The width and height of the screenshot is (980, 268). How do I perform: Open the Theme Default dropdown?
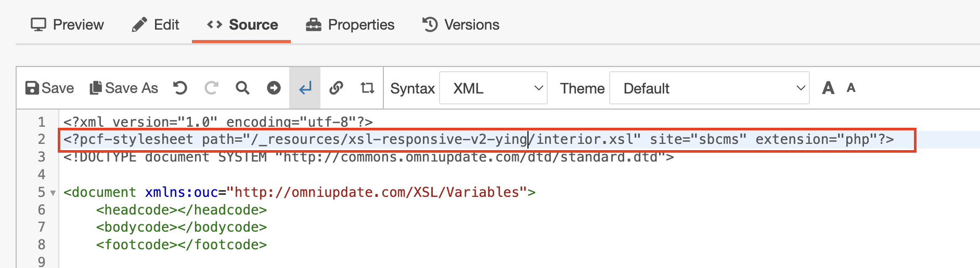[x=709, y=88]
